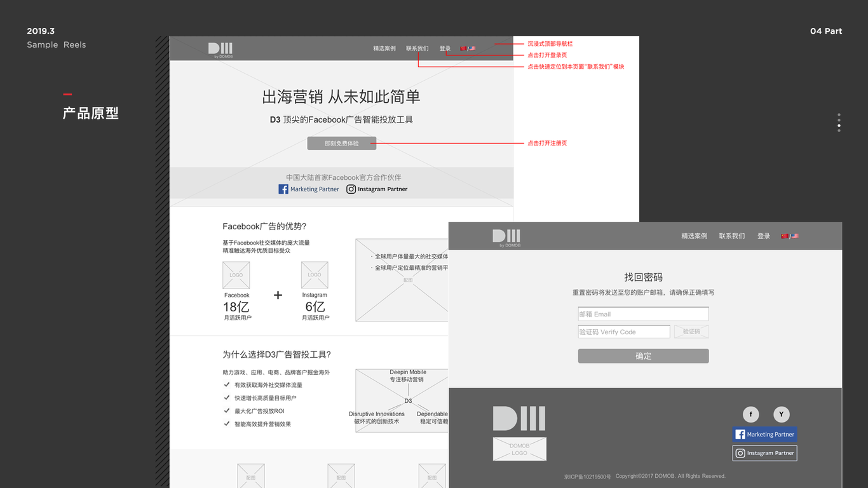Click the 即刻免费体验 button

342,144
